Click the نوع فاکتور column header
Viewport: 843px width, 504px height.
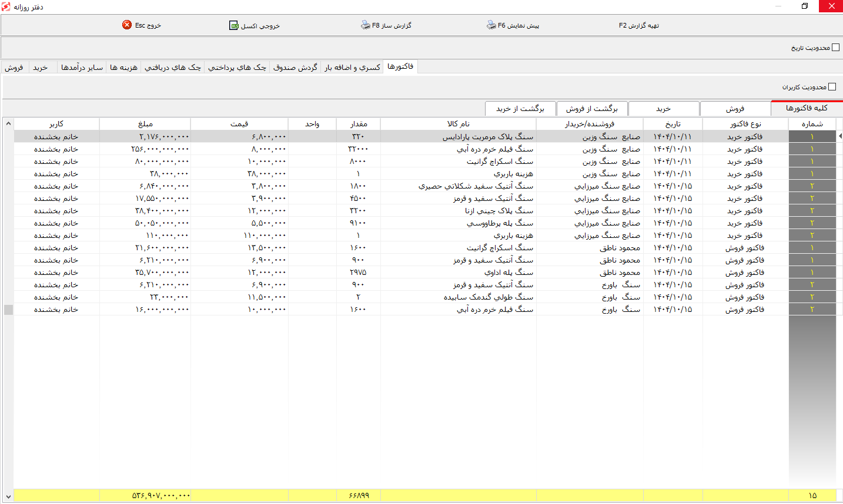click(745, 124)
